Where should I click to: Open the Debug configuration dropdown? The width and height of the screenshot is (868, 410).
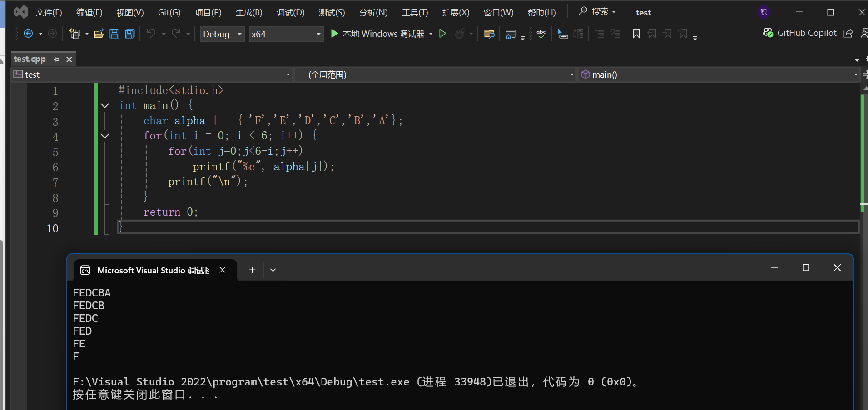click(x=223, y=34)
